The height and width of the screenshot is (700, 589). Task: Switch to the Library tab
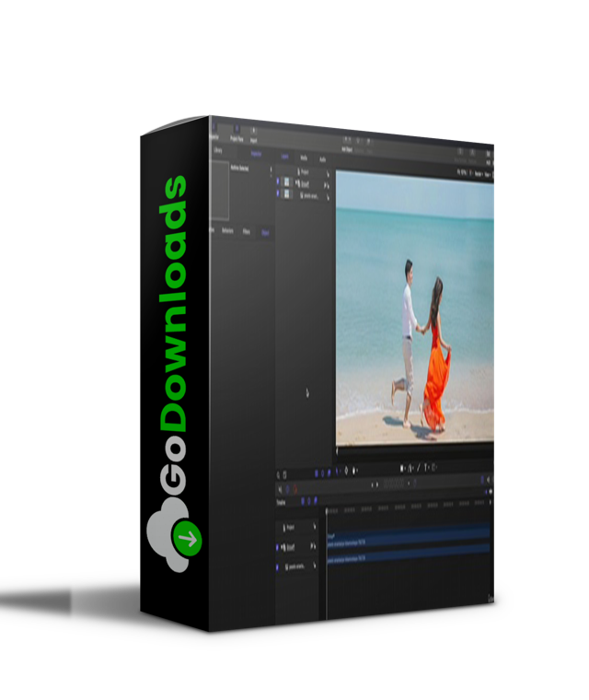click(218, 148)
